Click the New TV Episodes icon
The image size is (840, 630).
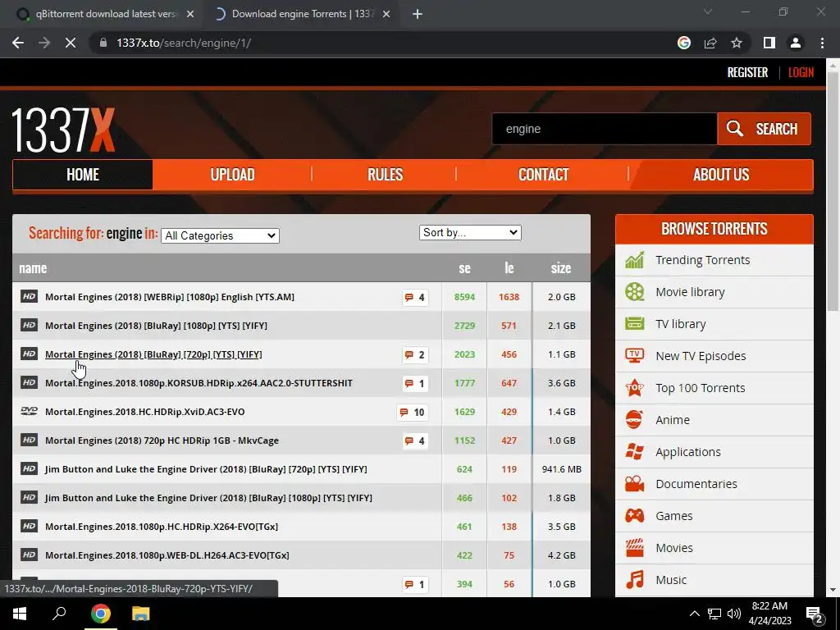click(634, 356)
